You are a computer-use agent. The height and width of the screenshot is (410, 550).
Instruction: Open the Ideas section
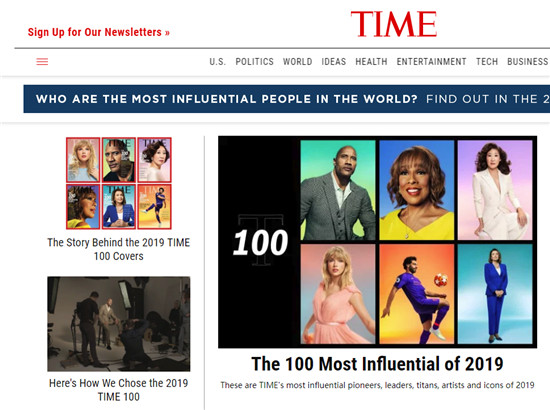(334, 62)
